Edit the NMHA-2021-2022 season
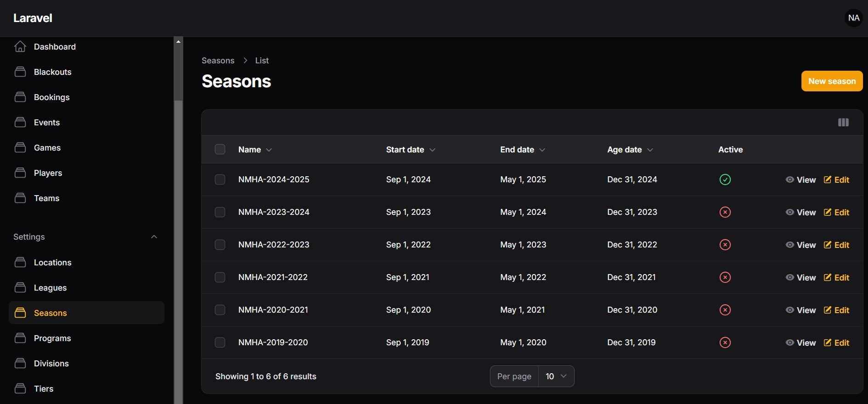868x404 pixels. click(836, 277)
